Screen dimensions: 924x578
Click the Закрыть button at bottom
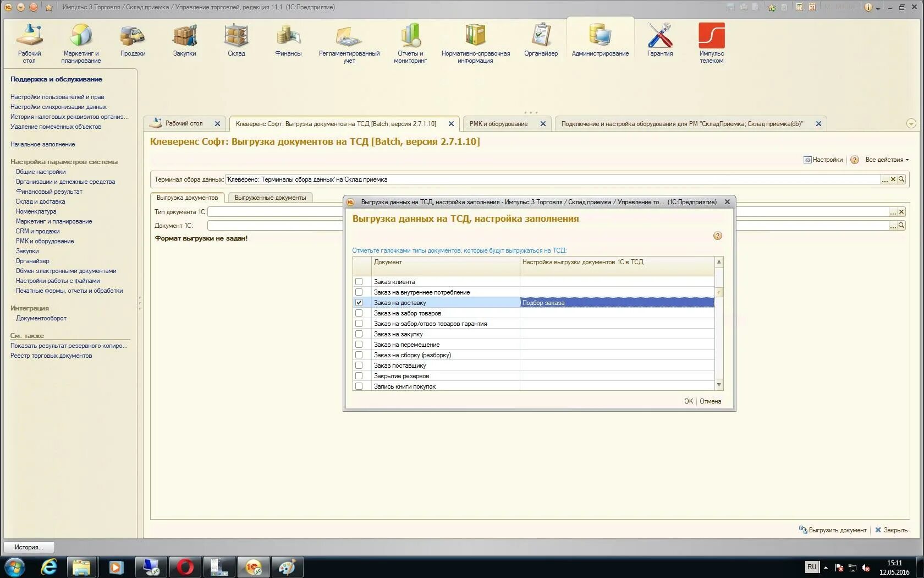click(891, 530)
